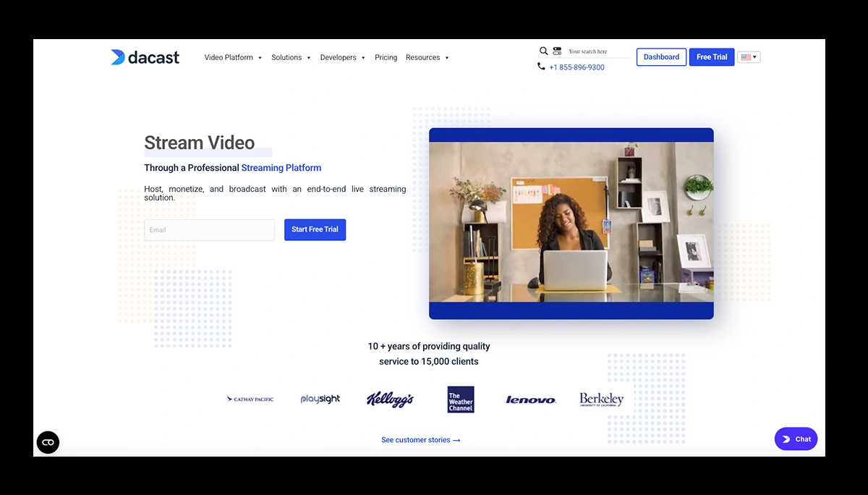868x495 pixels.
Task: Open the Resources menu
Action: [427, 58]
